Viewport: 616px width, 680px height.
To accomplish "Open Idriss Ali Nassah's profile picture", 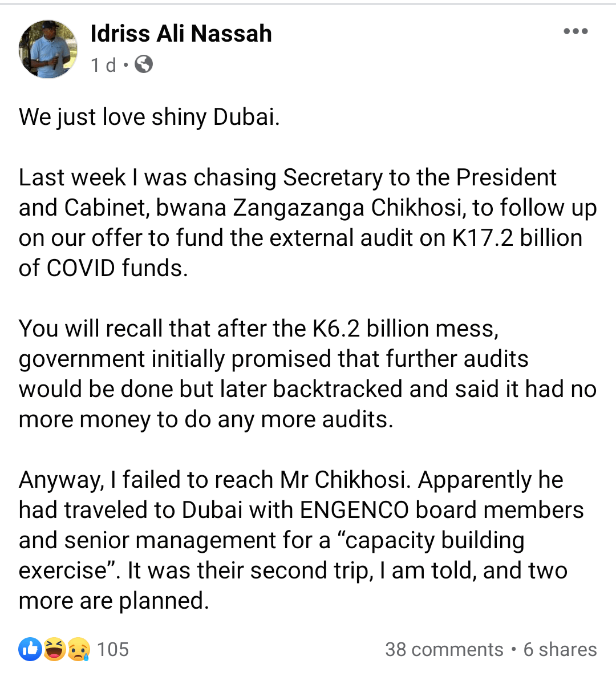I will (48, 49).
